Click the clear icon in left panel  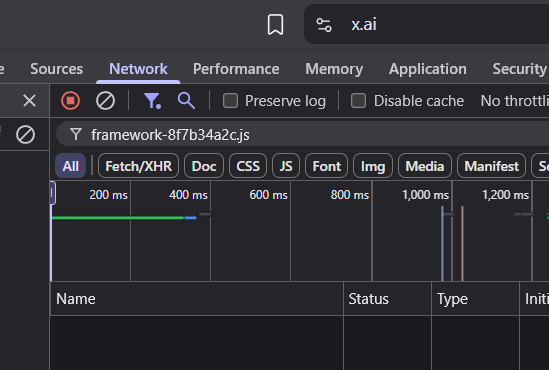(x=25, y=134)
